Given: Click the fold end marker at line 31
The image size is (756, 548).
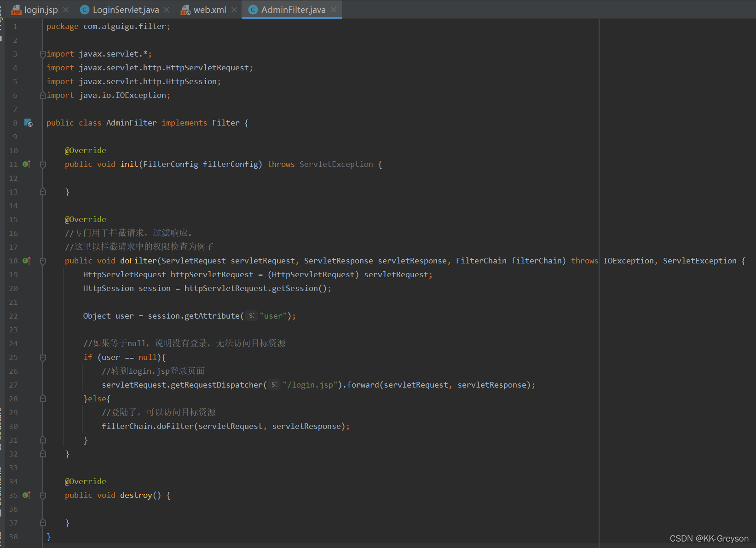Looking at the screenshot, I should tap(43, 440).
